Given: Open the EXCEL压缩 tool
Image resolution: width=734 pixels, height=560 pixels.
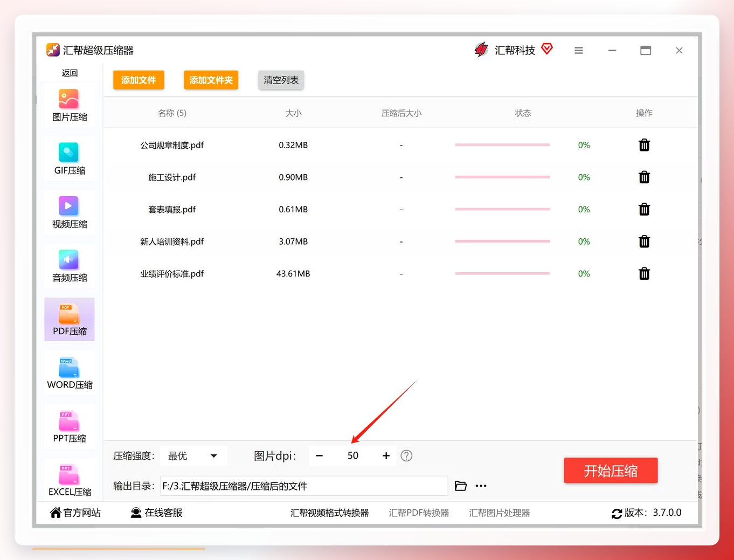Looking at the screenshot, I should click(69, 480).
